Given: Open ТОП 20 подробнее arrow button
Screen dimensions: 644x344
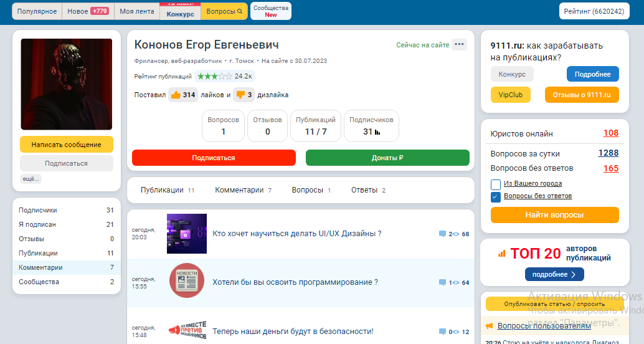Looking at the screenshot, I should click(554, 274).
